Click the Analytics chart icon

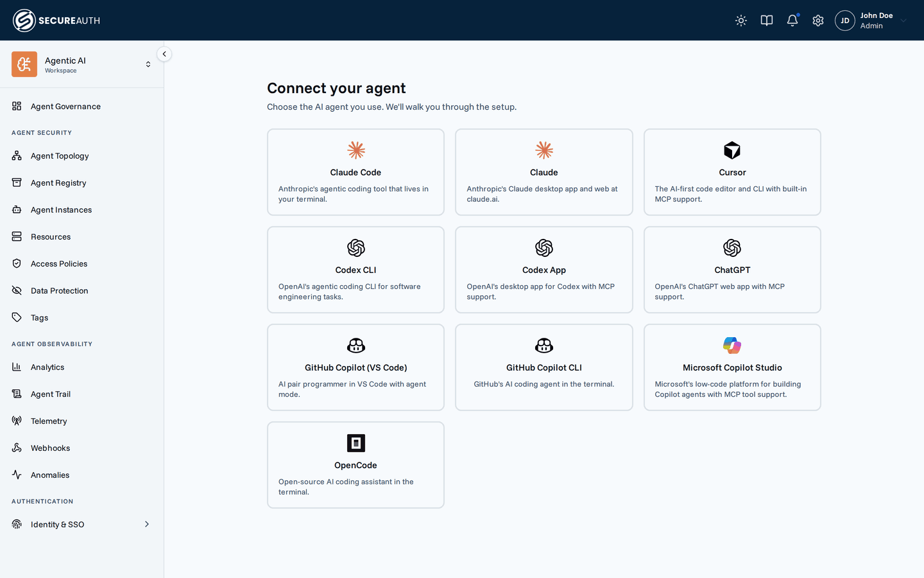click(x=17, y=367)
